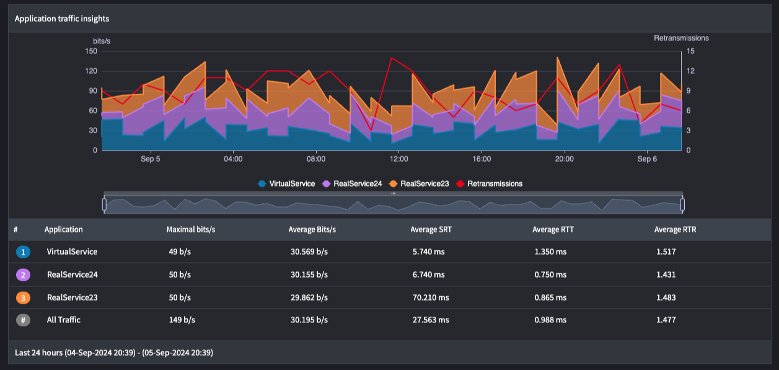780x370 pixels.
Task: Click the right range selector handle
Action: pyautogui.click(x=682, y=204)
